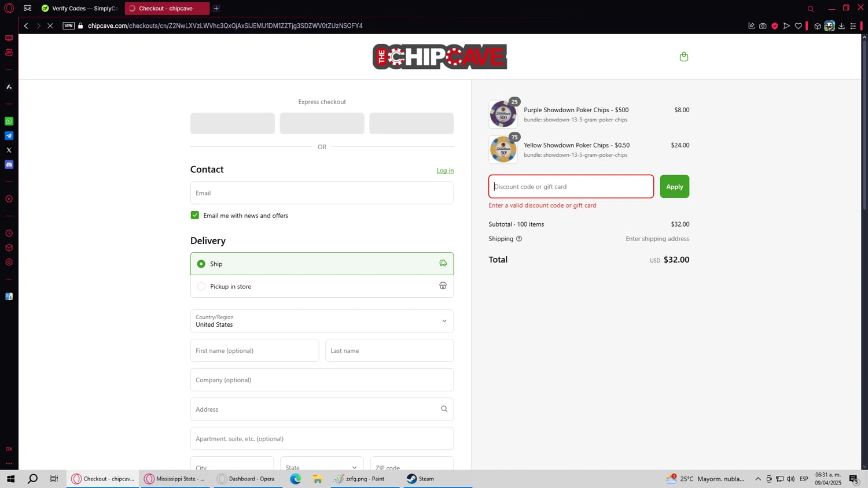Image resolution: width=868 pixels, height=488 pixels.
Task: Click the Apartment, suite field
Action: tap(322, 439)
